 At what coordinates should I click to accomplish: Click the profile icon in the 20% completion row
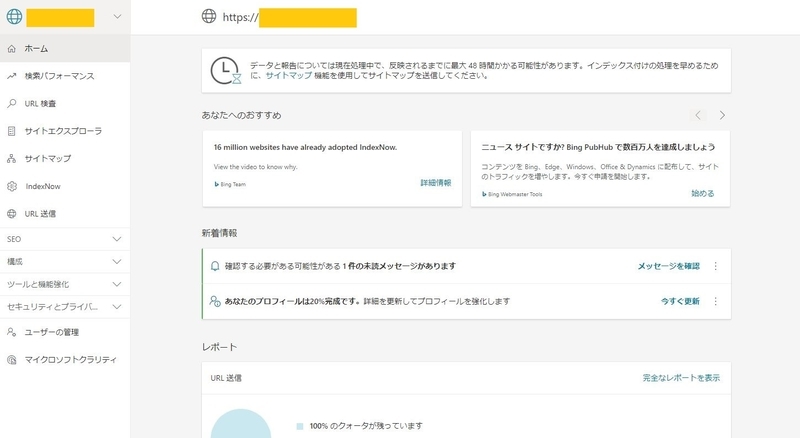click(x=215, y=301)
